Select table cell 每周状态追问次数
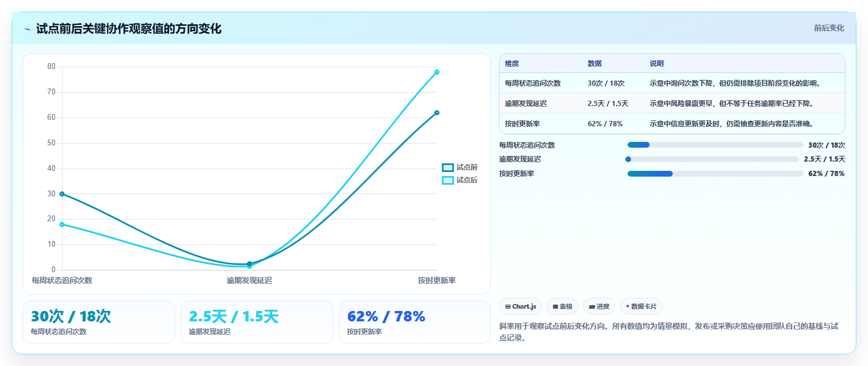 point(533,83)
